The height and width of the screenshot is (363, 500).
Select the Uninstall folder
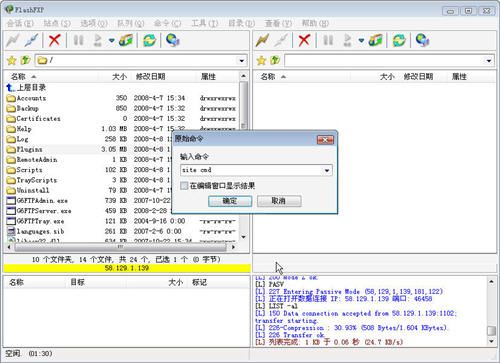[x=28, y=190]
